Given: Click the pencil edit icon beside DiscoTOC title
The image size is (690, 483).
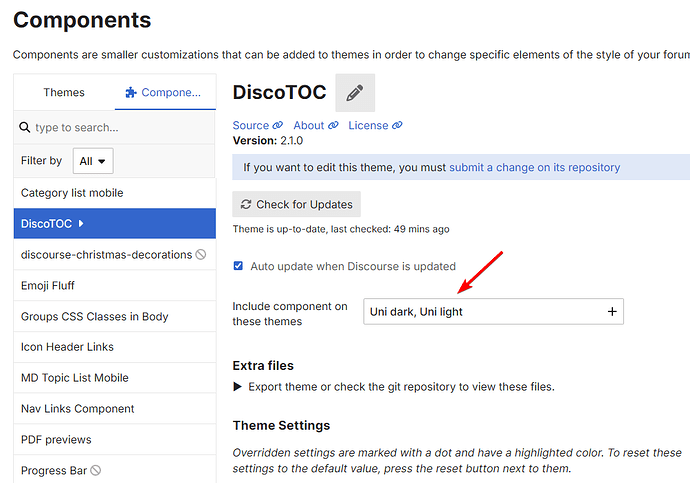Looking at the screenshot, I should (x=355, y=93).
